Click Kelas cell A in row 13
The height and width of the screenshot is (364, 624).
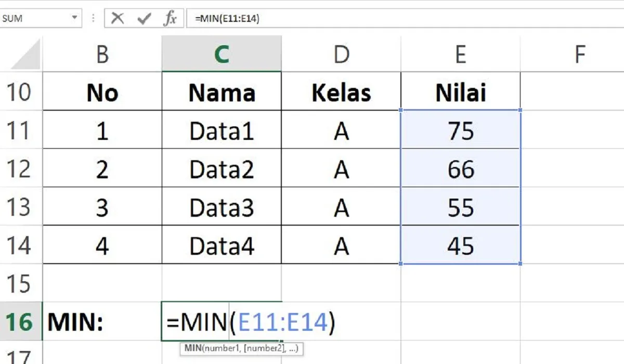pos(341,207)
